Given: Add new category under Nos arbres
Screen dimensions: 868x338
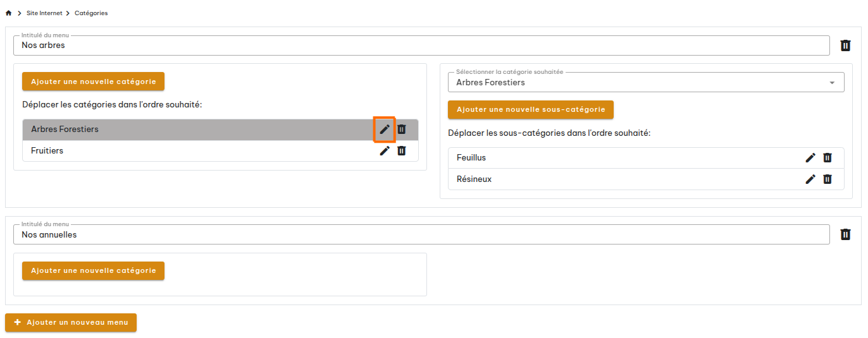Looking at the screenshot, I should click(93, 81).
